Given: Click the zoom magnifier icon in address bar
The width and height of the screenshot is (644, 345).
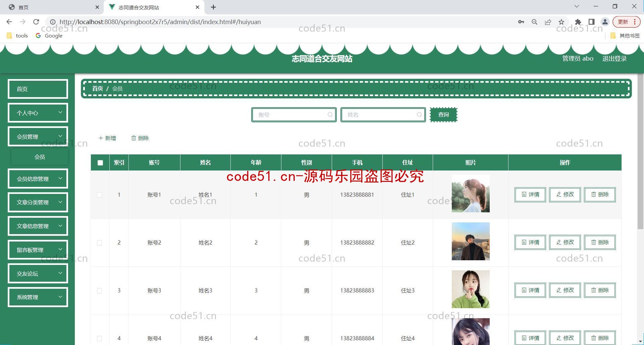Looking at the screenshot, I should point(534,22).
